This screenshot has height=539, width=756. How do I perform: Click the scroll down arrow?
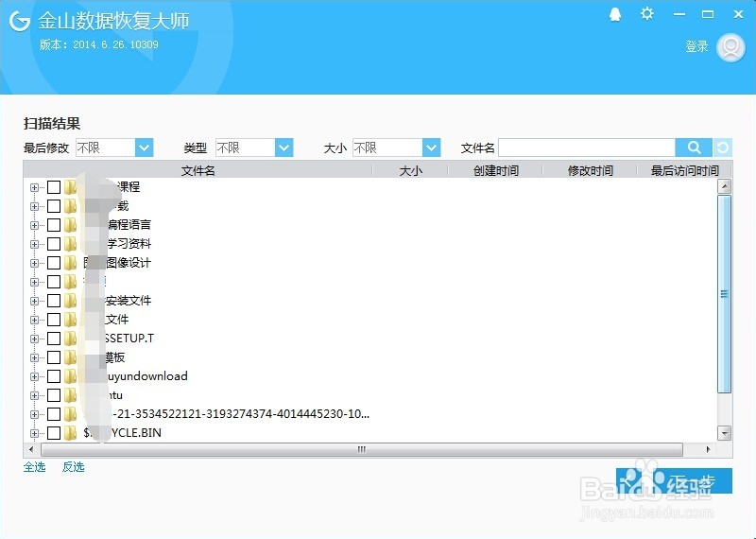pyautogui.click(x=724, y=433)
